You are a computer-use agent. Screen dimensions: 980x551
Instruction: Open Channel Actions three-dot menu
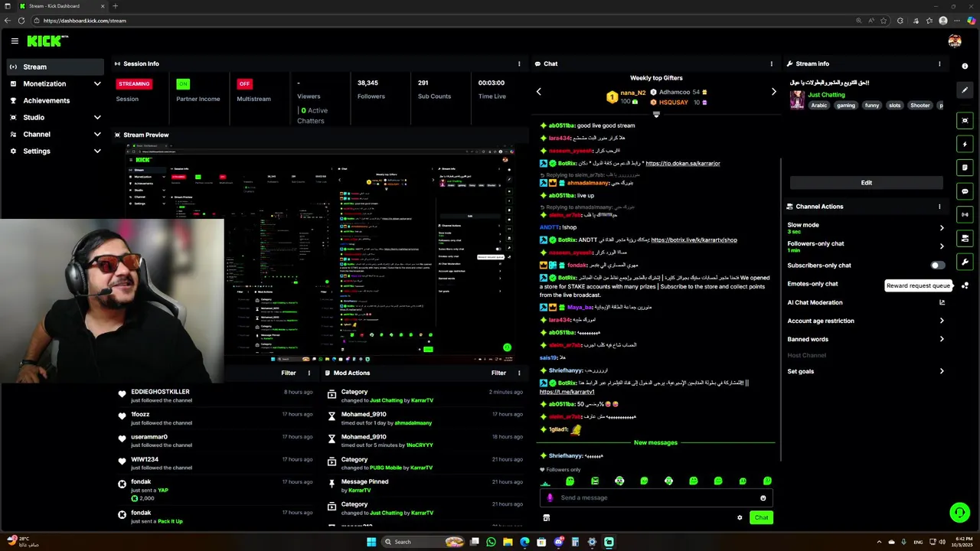(x=939, y=207)
